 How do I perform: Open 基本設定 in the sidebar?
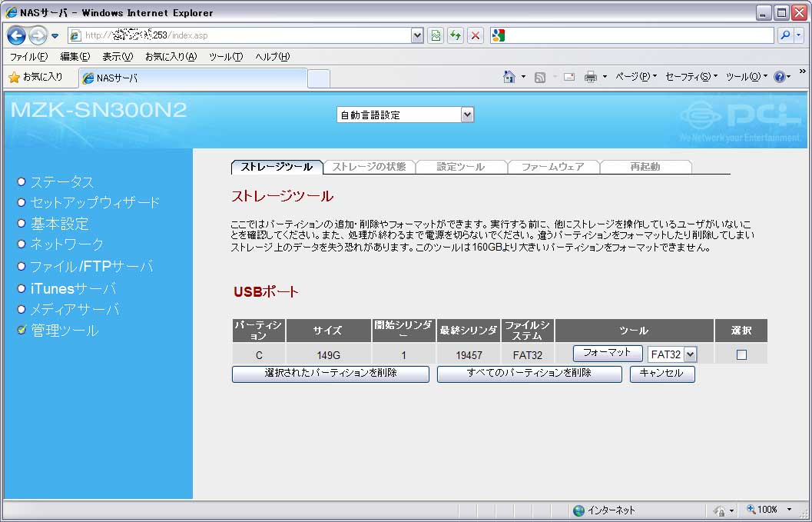[60, 224]
